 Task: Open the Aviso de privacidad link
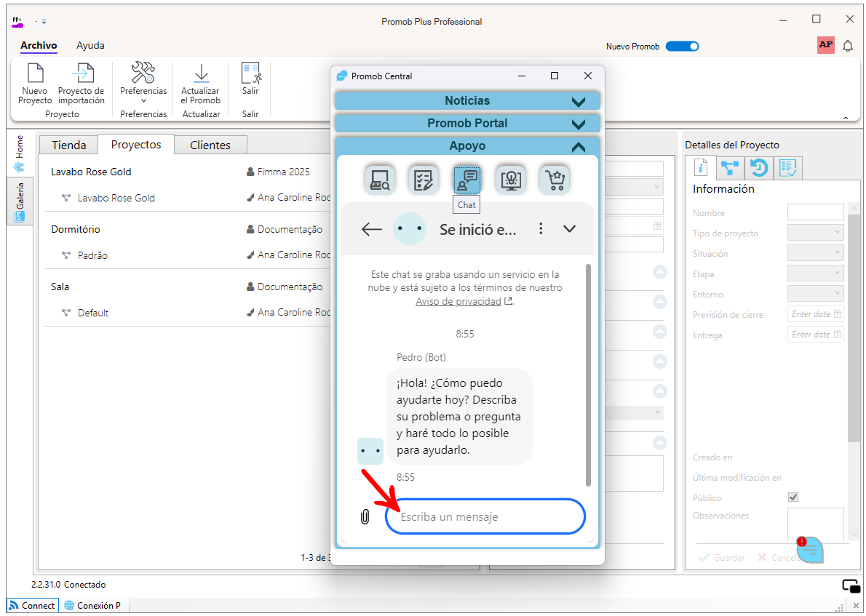click(458, 301)
